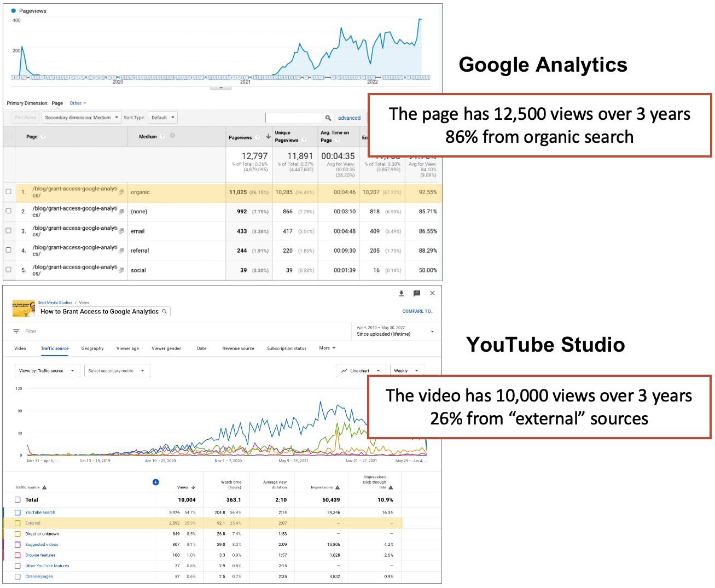Viewport: 715px width, 588px height.
Task: Click the warning triangle next to Impressions
Action: 338,487
